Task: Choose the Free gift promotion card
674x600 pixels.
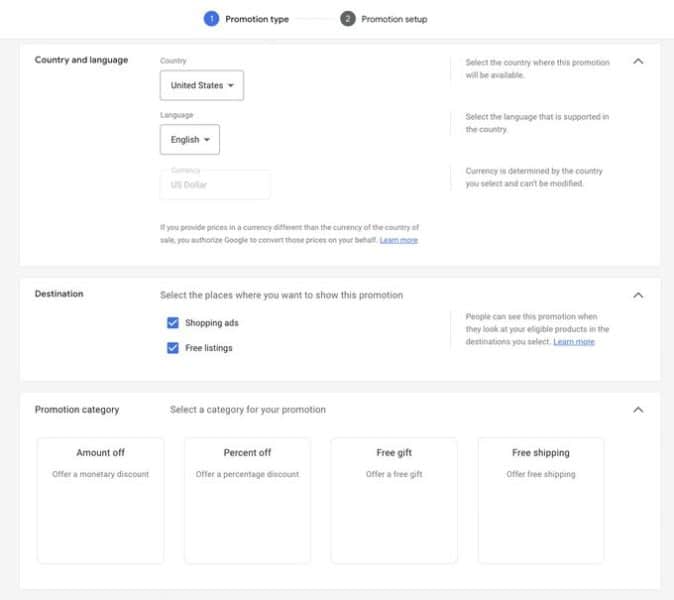Action: [x=394, y=500]
